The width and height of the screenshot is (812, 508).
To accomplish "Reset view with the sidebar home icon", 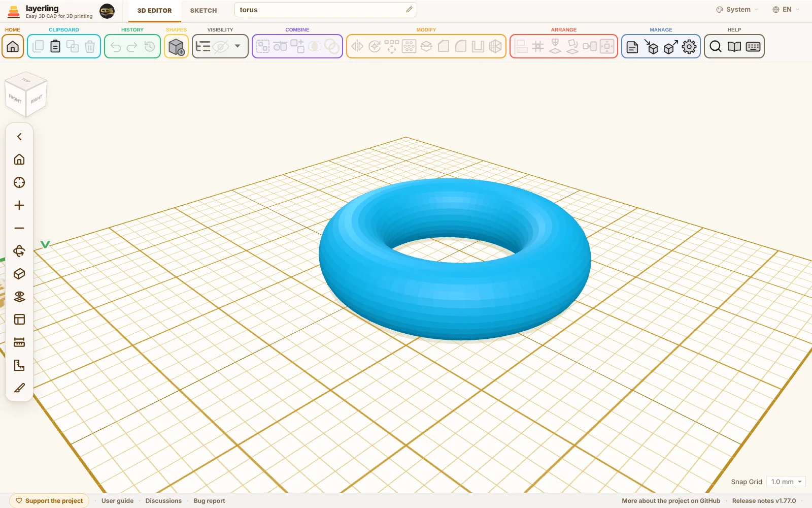I will pos(19,160).
